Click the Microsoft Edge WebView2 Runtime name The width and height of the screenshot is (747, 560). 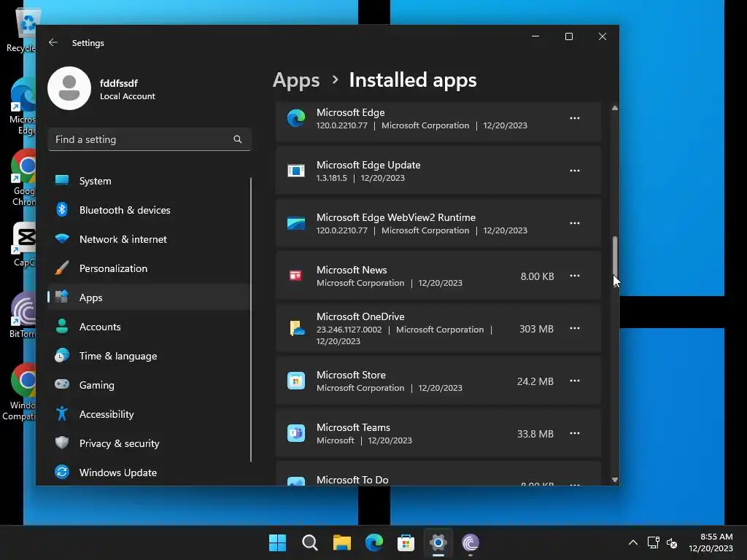tap(396, 217)
